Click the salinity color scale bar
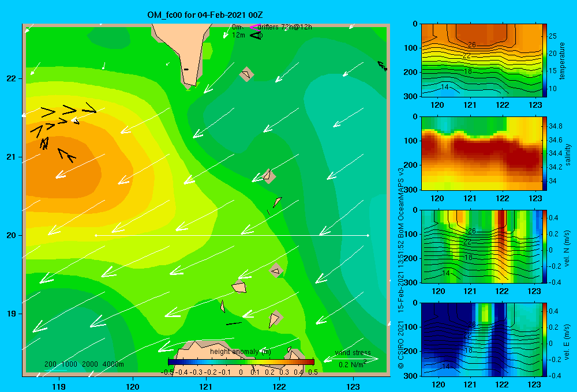Viewport: 577px width, 392px height. click(545, 153)
